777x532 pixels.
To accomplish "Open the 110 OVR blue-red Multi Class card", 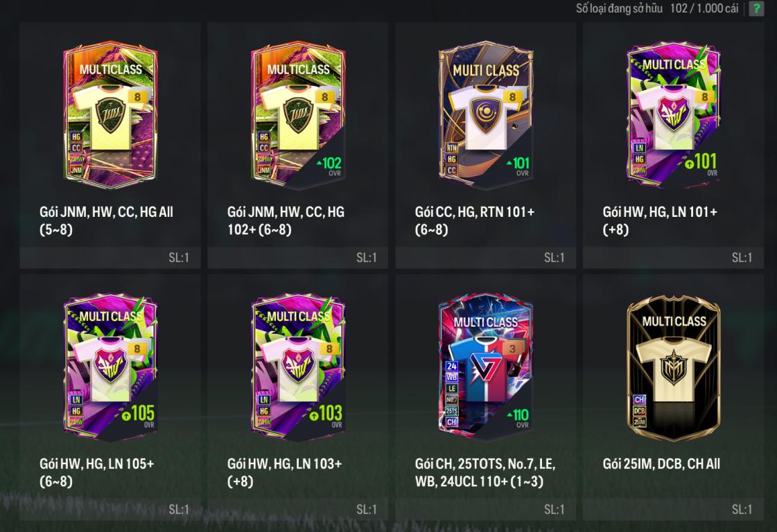I will click(x=486, y=366).
